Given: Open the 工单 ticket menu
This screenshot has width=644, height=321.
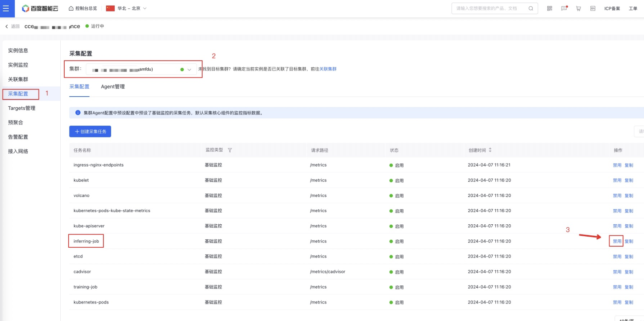Looking at the screenshot, I should tap(633, 8).
